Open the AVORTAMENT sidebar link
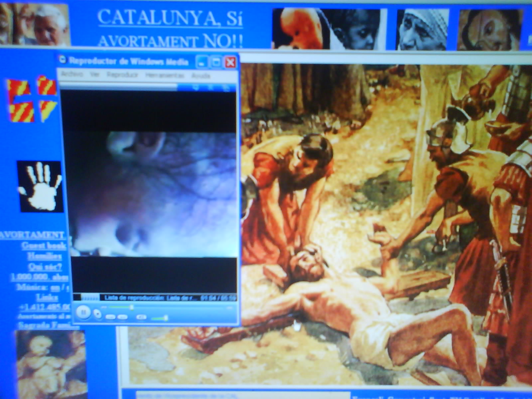 (33, 235)
